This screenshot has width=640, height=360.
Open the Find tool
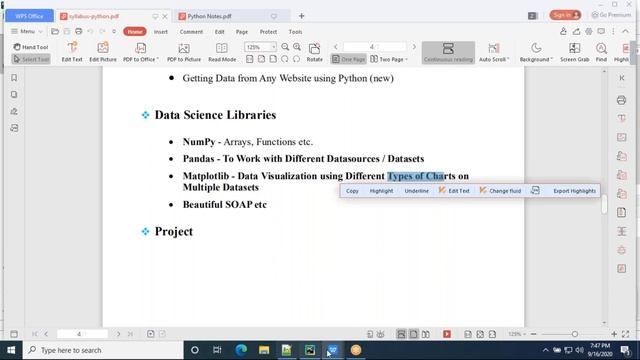tap(601, 52)
